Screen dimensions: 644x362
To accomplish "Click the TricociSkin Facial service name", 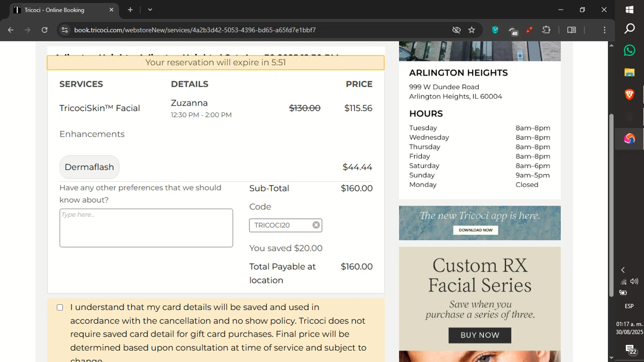I will pos(100,108).
